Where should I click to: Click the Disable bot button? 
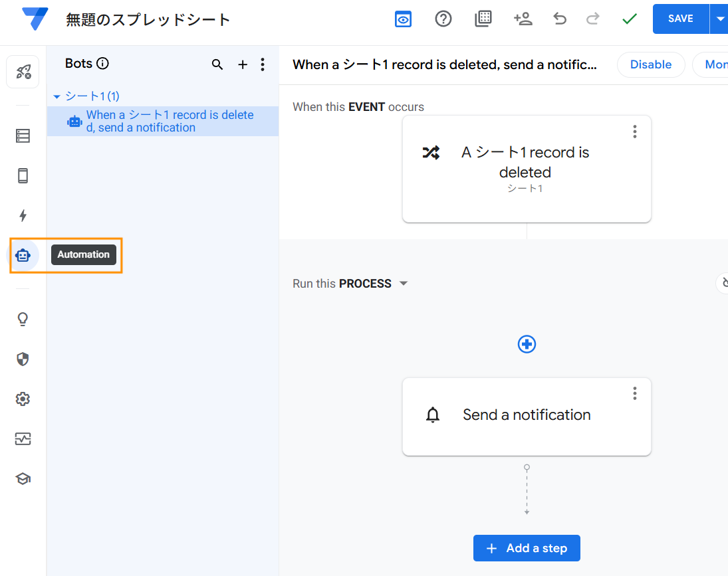pos(650,64)
